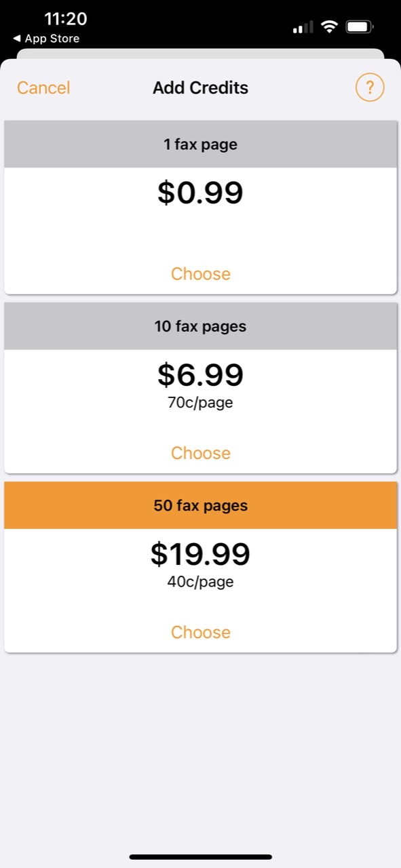Screen dimensions: 401x868
Task: Tap the home indicator bar
Action: [201, 857]
